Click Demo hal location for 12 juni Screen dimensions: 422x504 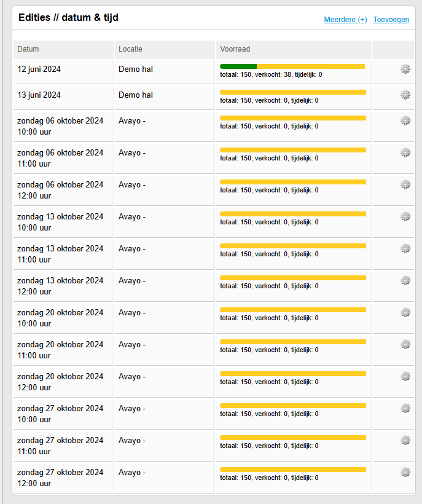(x=136, y=69)
